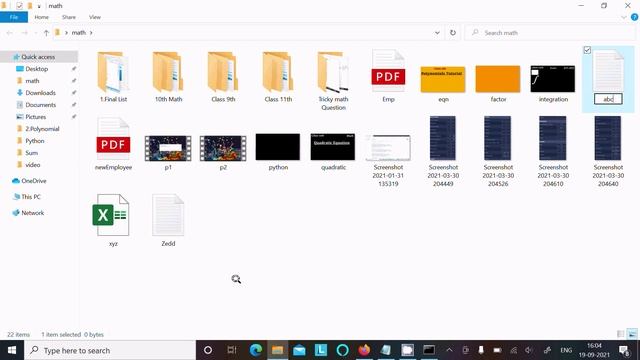The width and height of the screenshot is (640, 360).
Task: Select Screenshot 2021-01-31 135319 file
Action: (388, 160)
